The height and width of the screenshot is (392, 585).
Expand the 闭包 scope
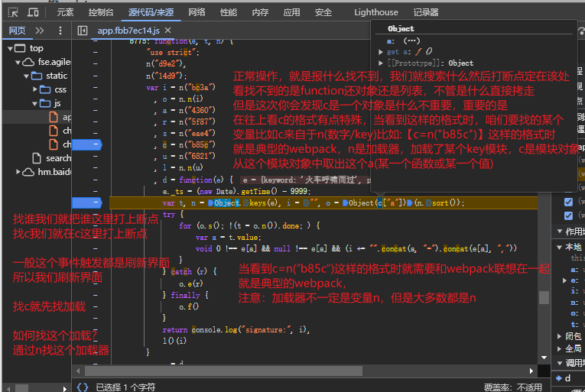click(x=559, y=336)
